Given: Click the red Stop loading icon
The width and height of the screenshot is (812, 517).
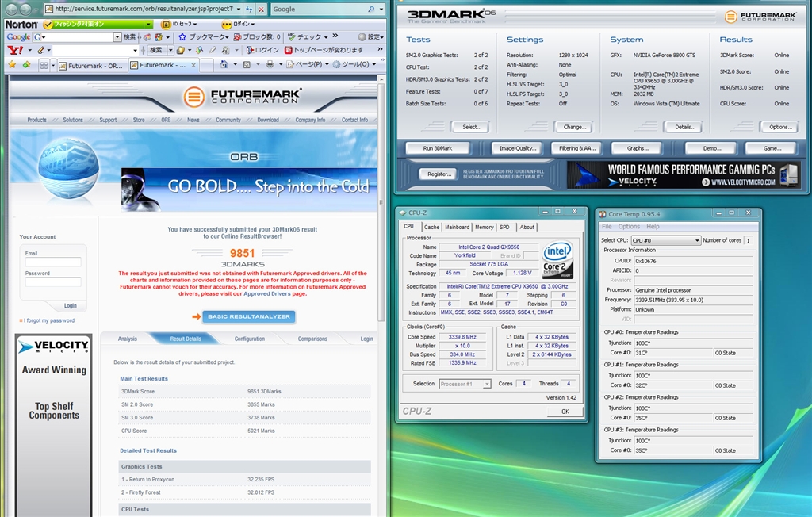Looking at the screenshot, I should pyautogui.click(x=262, y=10).
